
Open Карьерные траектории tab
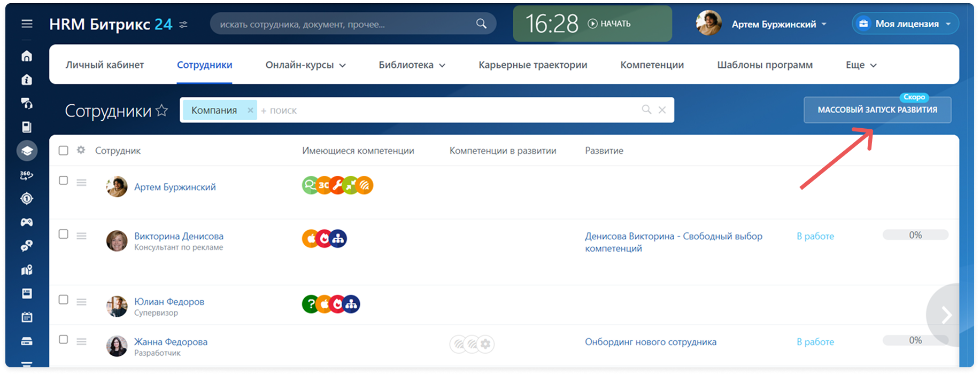(533, 65)
